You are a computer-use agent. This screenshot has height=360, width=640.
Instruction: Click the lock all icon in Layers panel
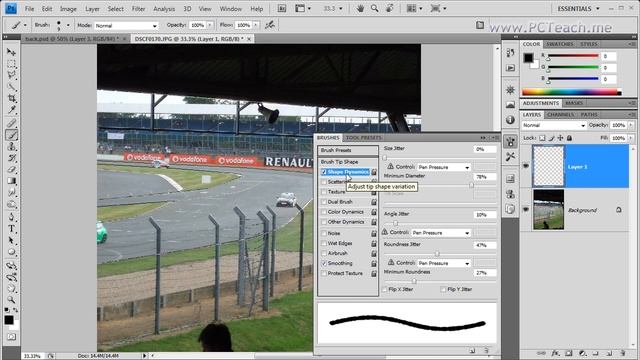point(569,138)
